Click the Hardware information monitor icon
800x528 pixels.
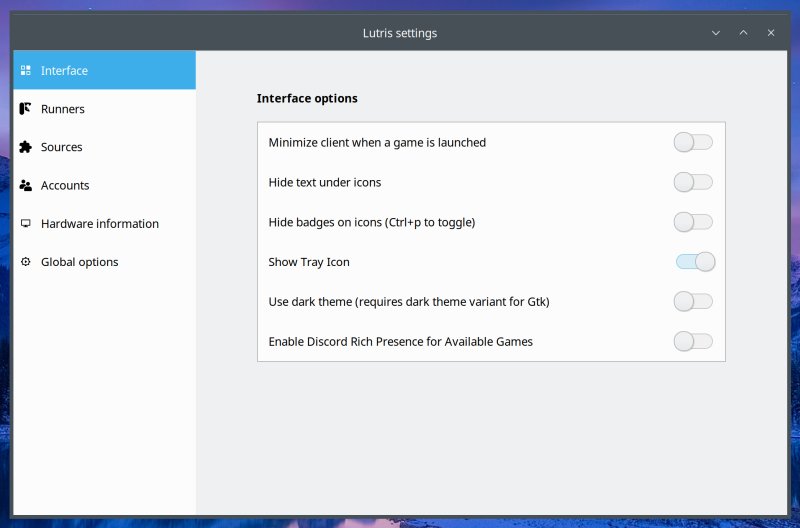[26, 223]
